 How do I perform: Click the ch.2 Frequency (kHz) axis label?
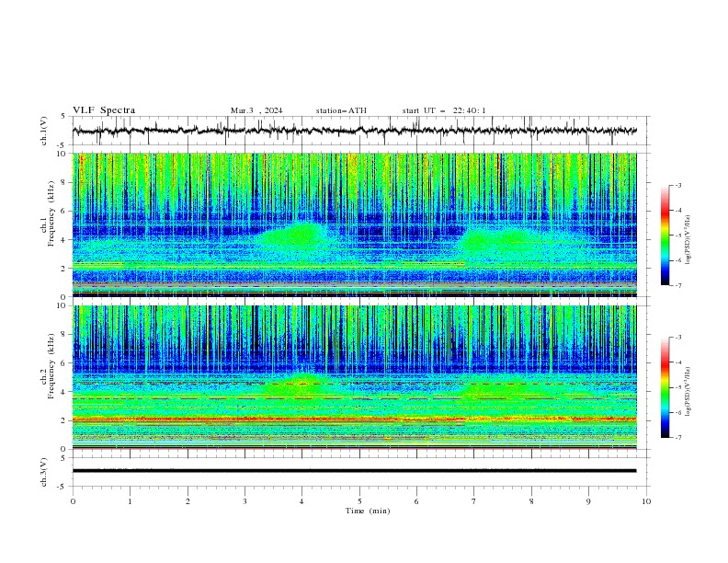[x=47, y=366]
